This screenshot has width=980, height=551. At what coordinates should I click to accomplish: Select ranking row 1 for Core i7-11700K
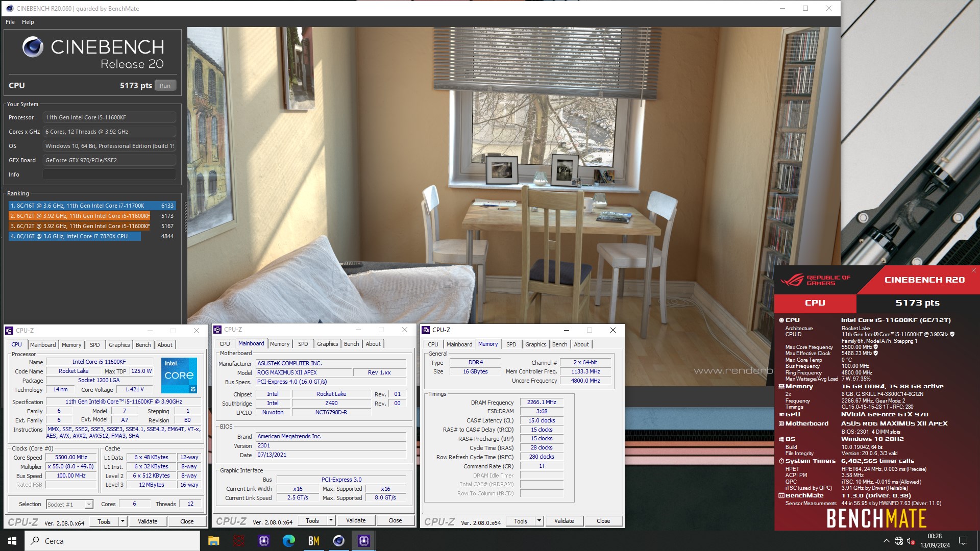[92, 206]
